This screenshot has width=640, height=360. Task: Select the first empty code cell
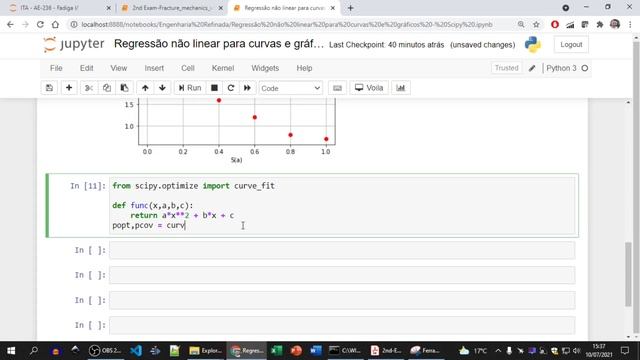coord(342,250)
